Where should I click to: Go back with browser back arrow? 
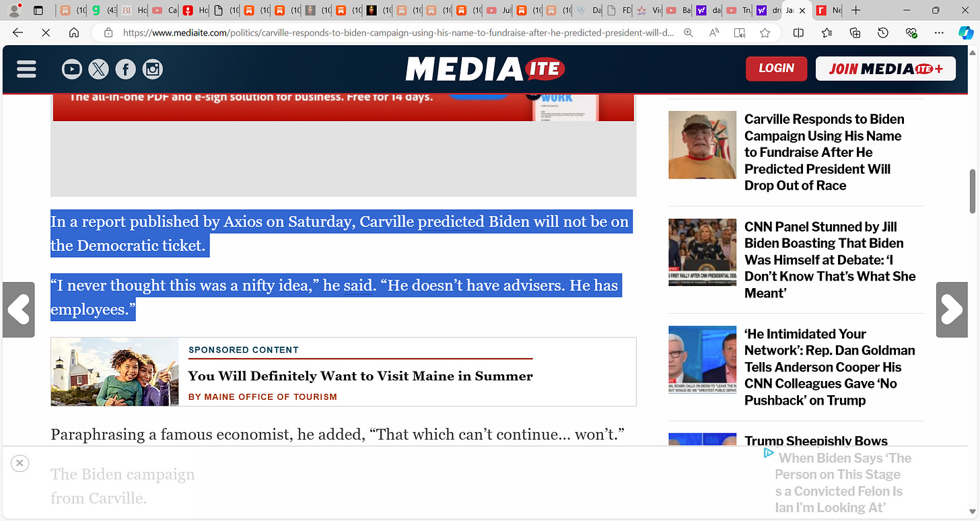pos(17,32)
